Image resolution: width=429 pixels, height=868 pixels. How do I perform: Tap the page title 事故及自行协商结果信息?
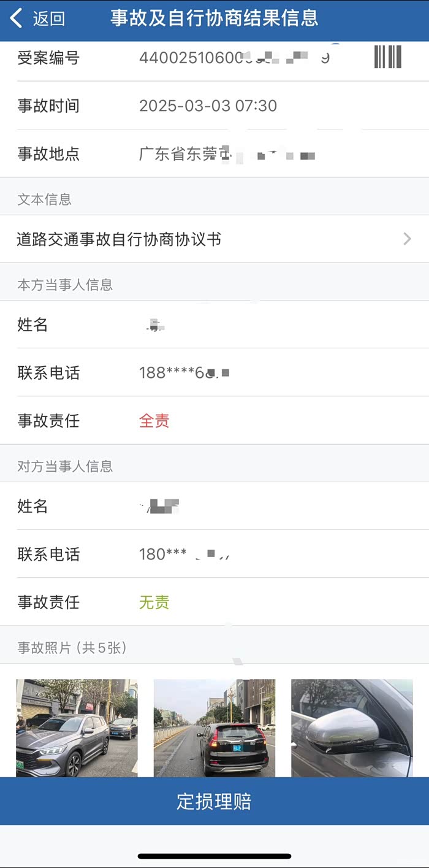[x=214, y=18]
